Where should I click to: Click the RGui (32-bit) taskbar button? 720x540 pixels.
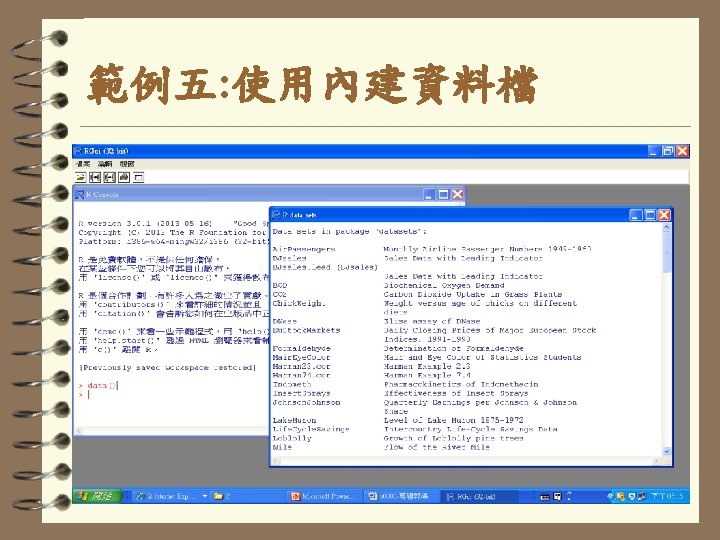tap(478, 496)
